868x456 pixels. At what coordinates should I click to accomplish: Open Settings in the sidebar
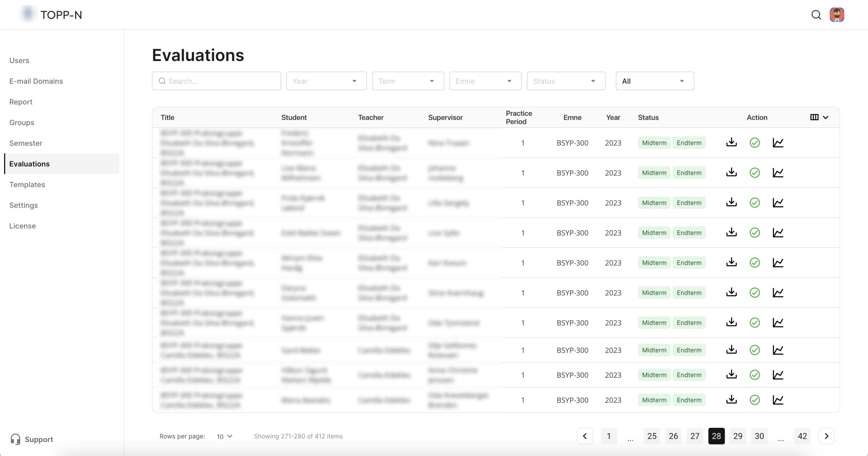(x=23, y=205)
